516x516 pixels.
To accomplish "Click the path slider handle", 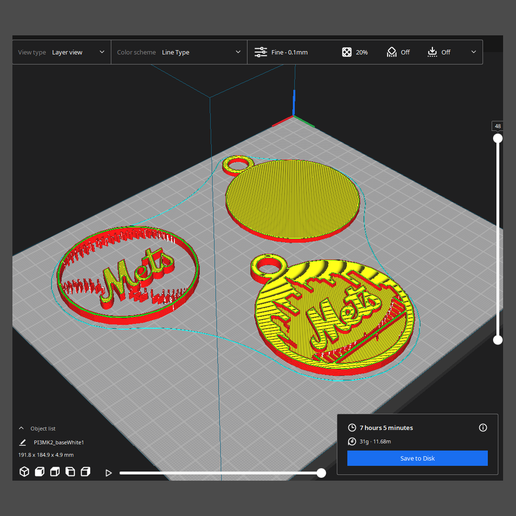I will (321, 473).
